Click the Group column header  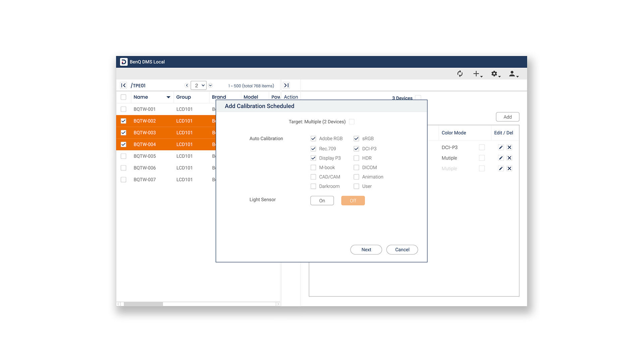(183, 97)
